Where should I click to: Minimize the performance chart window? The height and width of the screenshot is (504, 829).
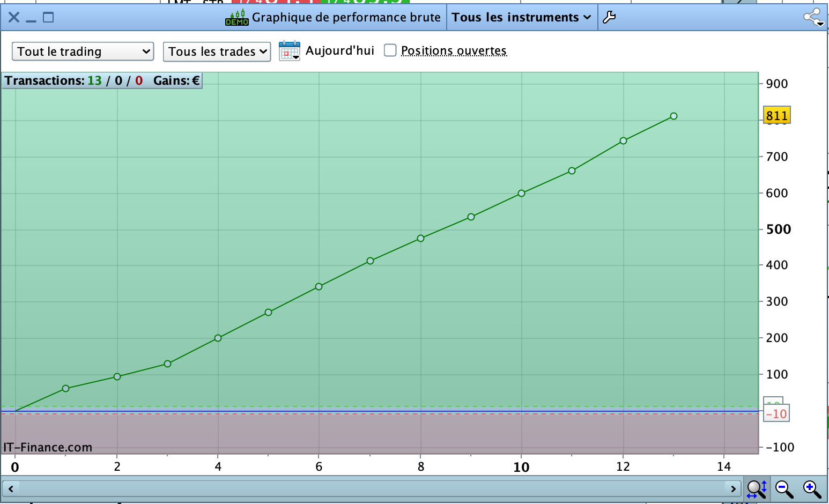coord(31,20)
